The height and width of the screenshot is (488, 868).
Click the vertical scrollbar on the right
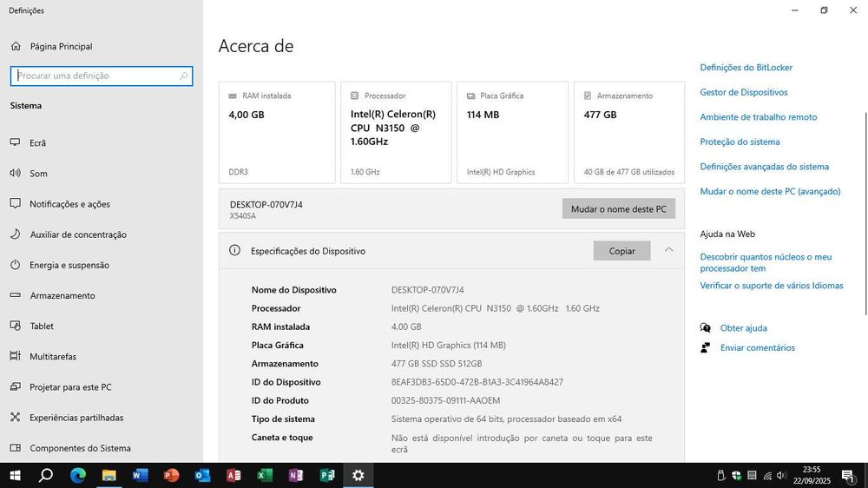tap(865, 214)
